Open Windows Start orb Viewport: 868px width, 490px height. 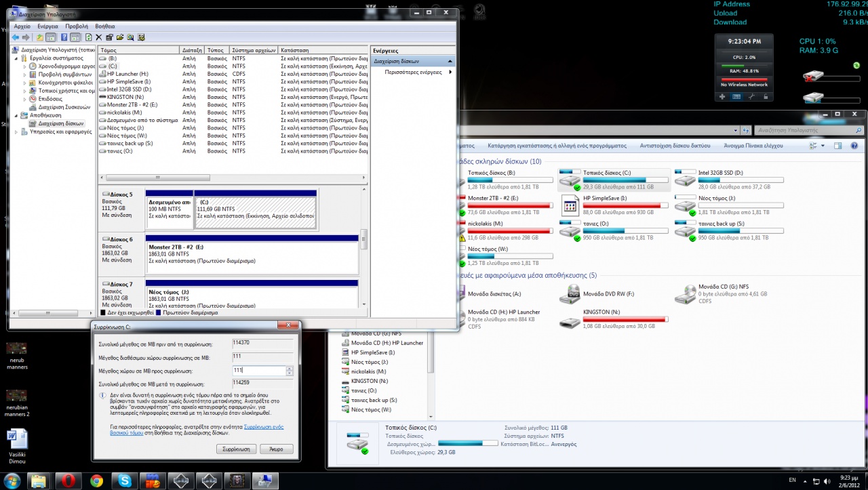click(12, 481)
